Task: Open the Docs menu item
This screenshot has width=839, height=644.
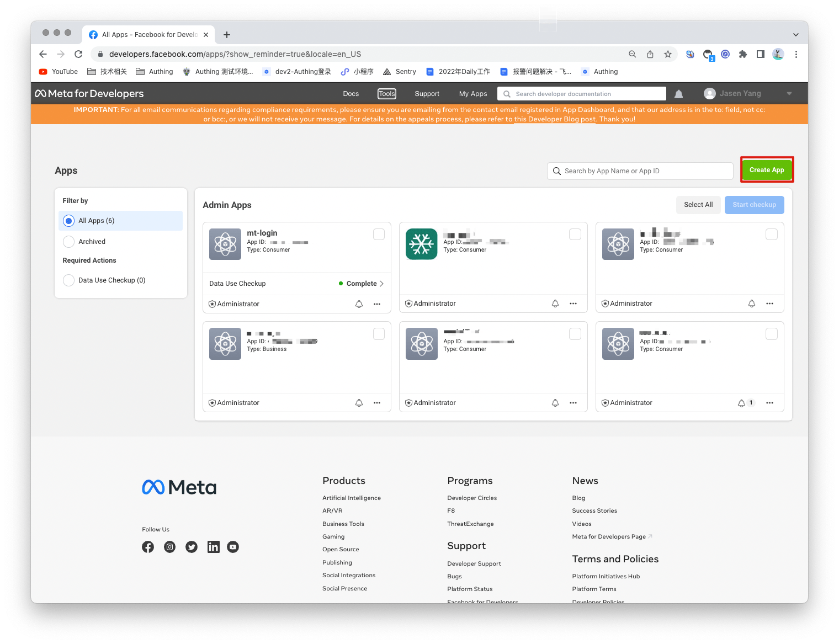Action: (x=351, y=94)
